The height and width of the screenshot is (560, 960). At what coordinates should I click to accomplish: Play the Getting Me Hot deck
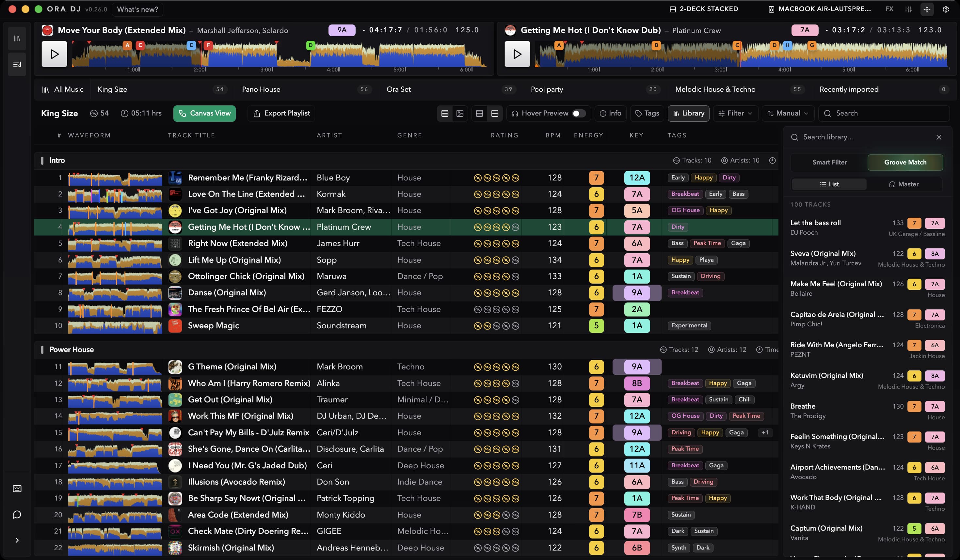(517, 54)
